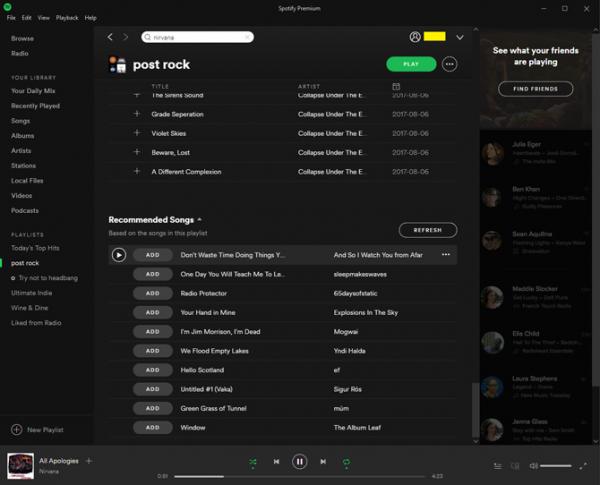Sort by the date added calendar icon
Viewport: 600px width, 485px height.
click(396, 87)
